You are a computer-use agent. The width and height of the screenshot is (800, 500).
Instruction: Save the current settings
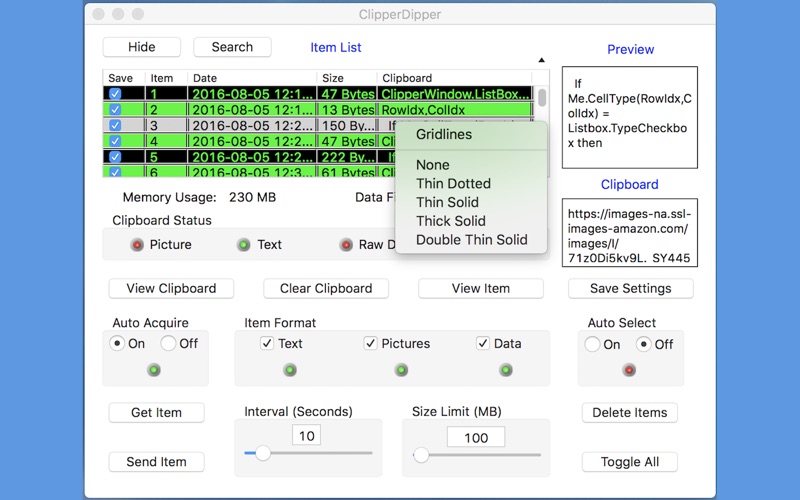631,288
